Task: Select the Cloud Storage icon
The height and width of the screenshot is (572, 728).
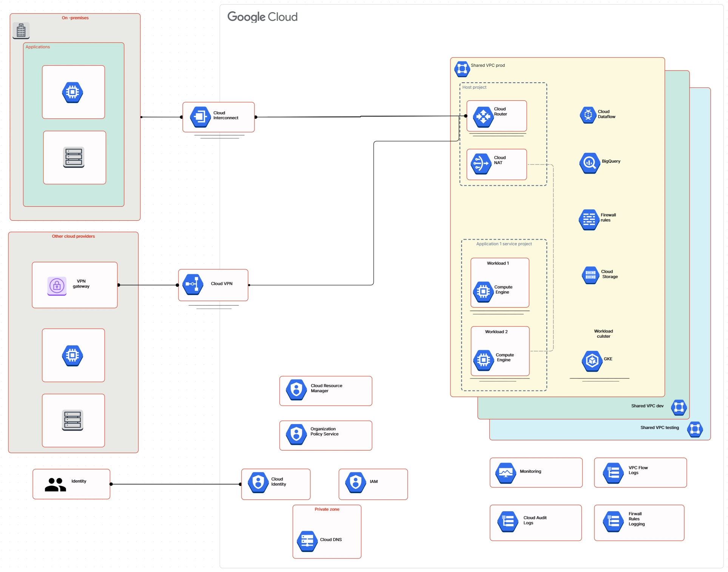Action: (x=591, y=274)
